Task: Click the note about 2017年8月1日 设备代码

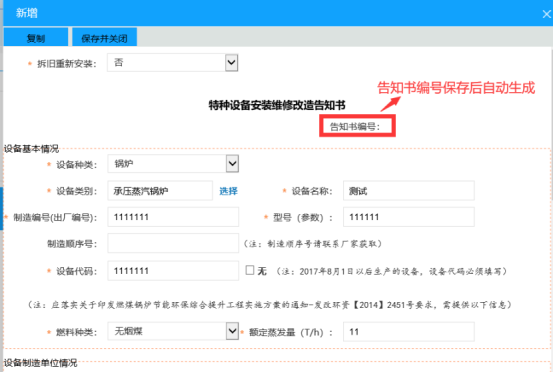Action: click(x=391, y=271)
